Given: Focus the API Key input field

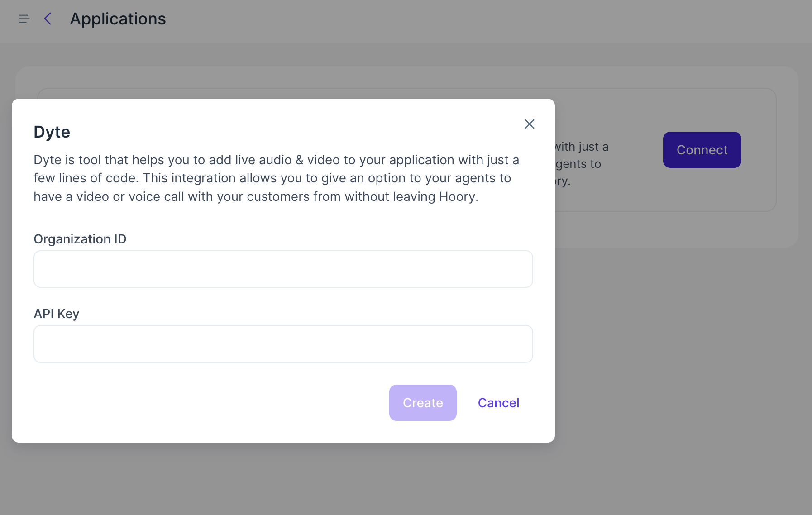Looking at the screenshot, I should (x=283, y=344).
